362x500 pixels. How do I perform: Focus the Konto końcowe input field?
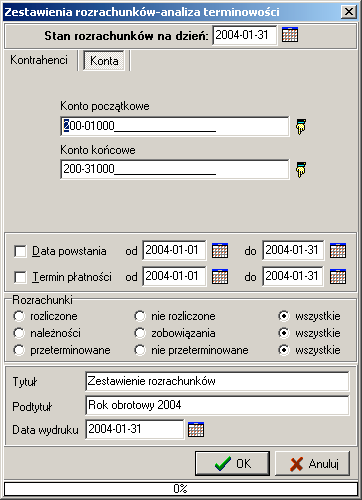click(x=175, y=169)
